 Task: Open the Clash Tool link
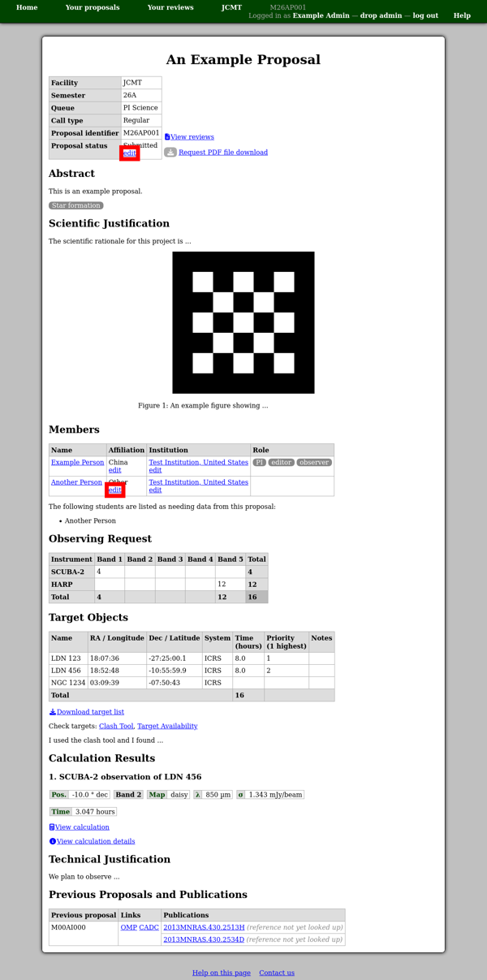(x=116, y=727)
